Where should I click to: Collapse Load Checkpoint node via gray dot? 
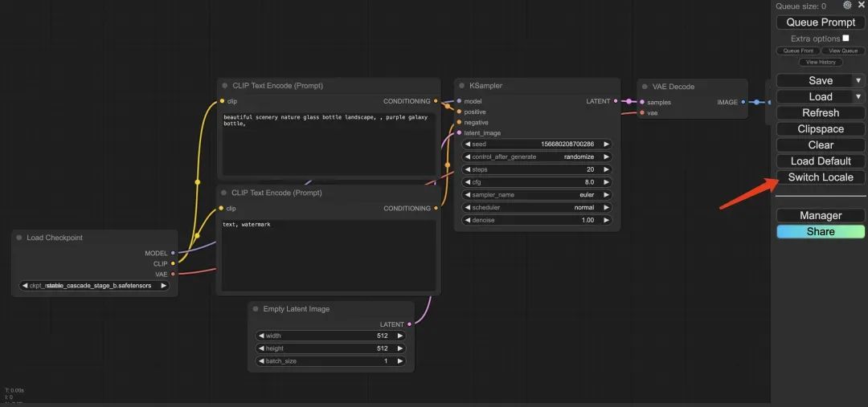coord(19,238)
